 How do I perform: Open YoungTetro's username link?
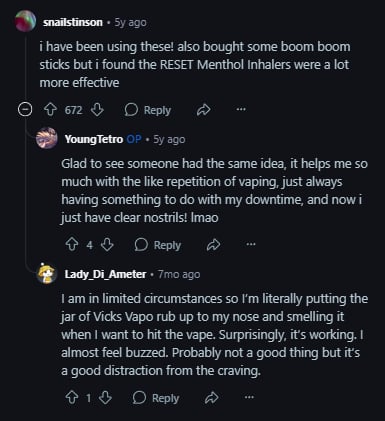tap(94, 139)
